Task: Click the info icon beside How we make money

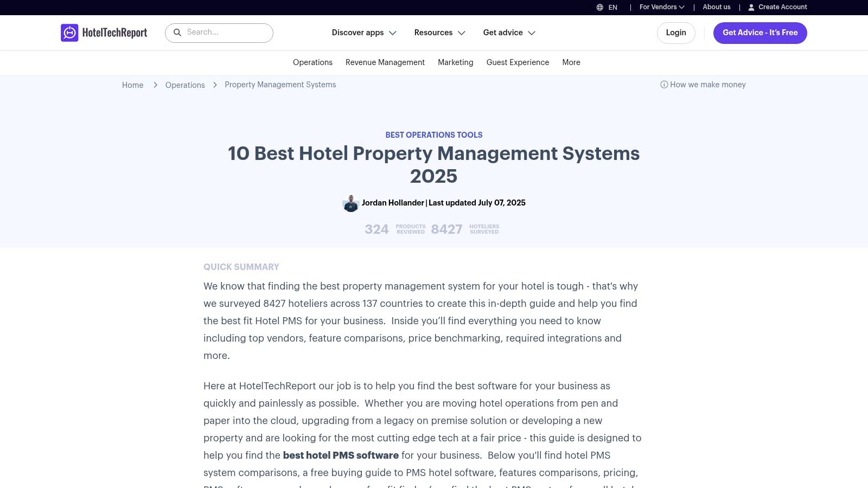Action: click(x=664, y=85)
